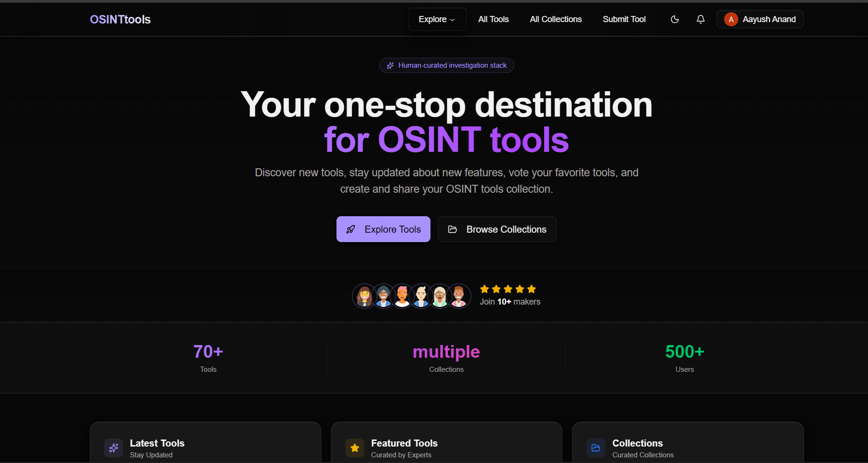The image size is (868, 463).
Task: Click the sparkle icon in the investigation stack badge
Action: (x=390, y=65)
